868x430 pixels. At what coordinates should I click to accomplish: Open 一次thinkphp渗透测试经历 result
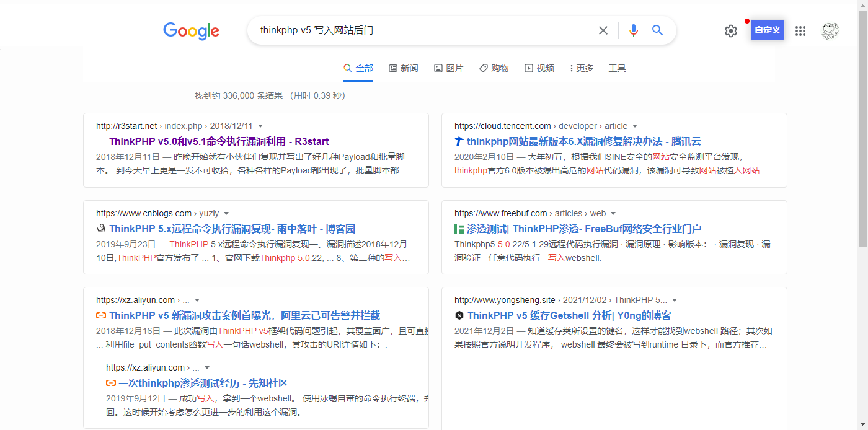pos(203,383)
